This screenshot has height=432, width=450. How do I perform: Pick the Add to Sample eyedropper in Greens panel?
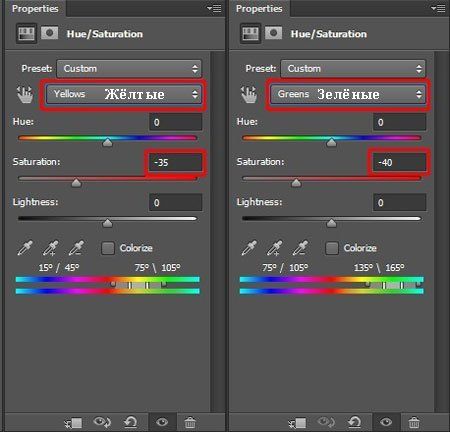coord(275,248)
